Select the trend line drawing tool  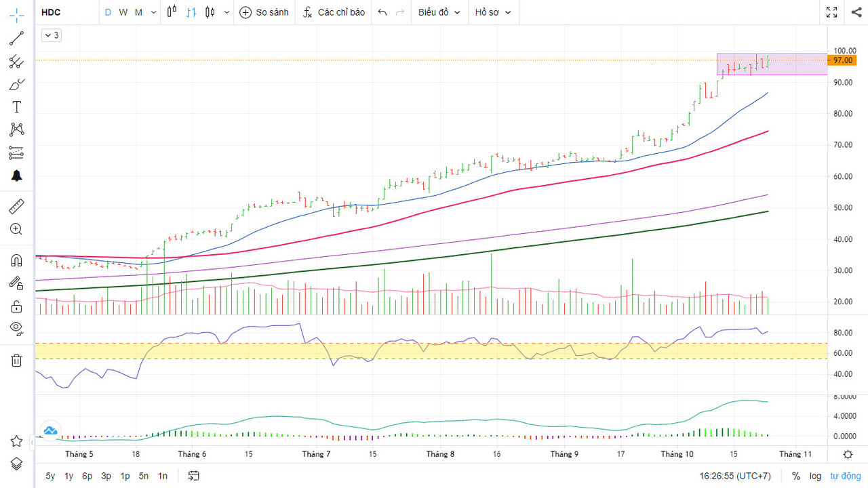pos(16,39)
